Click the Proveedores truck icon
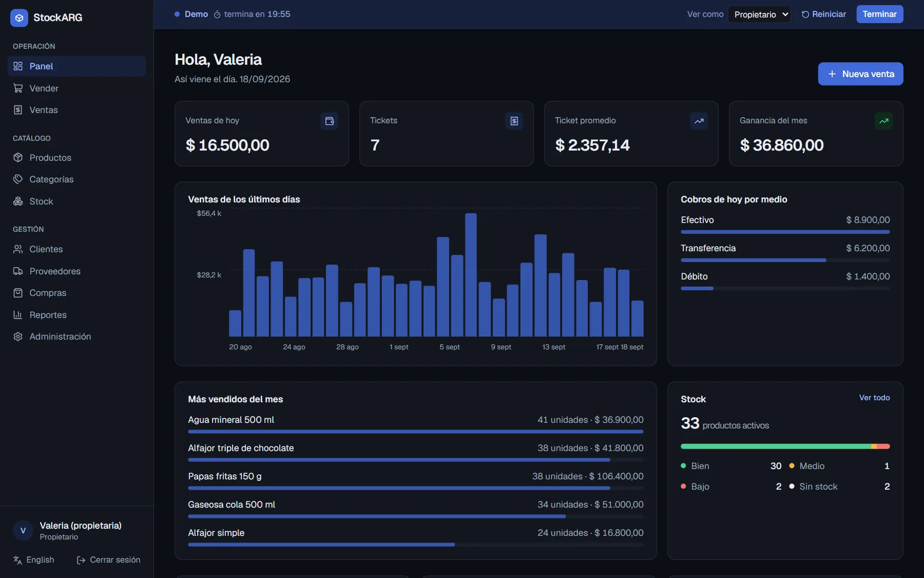Viewport: 924px width, 578px height. [18, 271]
